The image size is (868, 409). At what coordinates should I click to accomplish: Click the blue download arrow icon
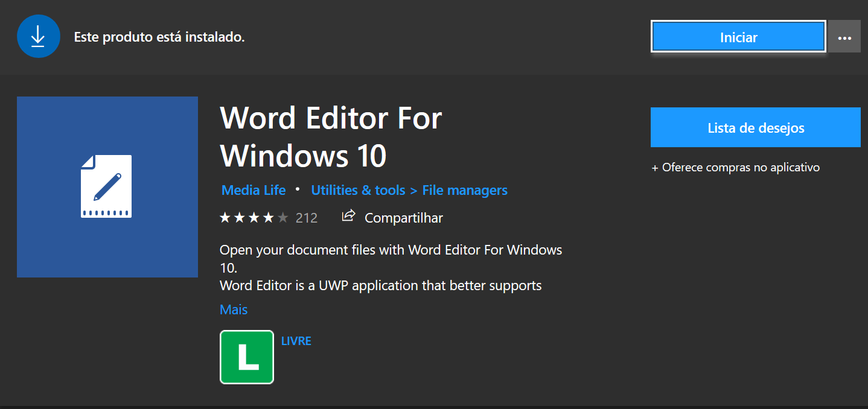(38, 37)
